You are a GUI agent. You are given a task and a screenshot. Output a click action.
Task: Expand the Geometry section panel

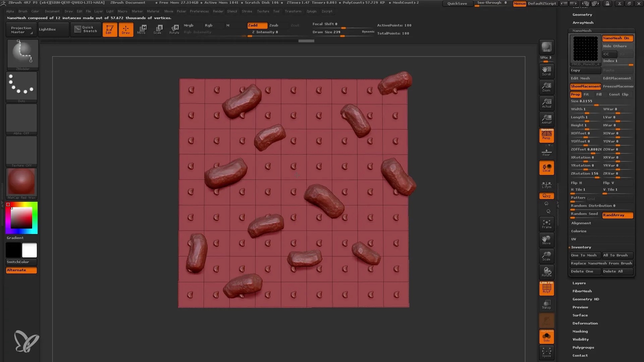click(582, 15)
